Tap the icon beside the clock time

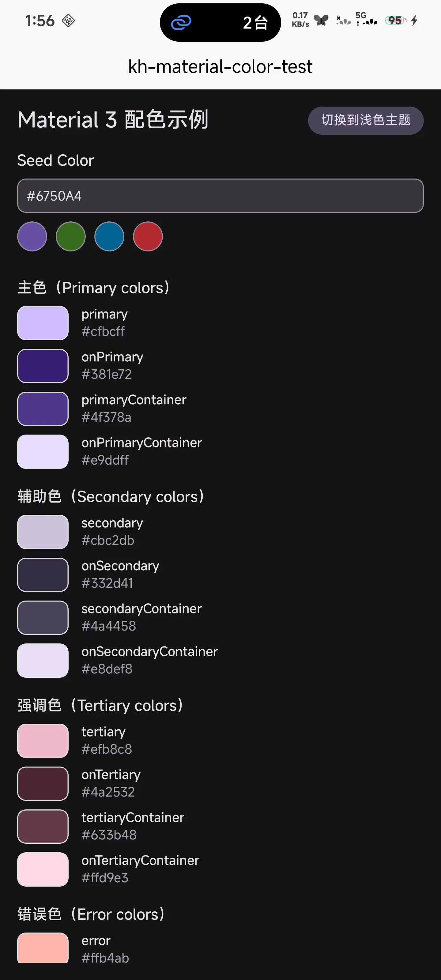pos(69,21)
